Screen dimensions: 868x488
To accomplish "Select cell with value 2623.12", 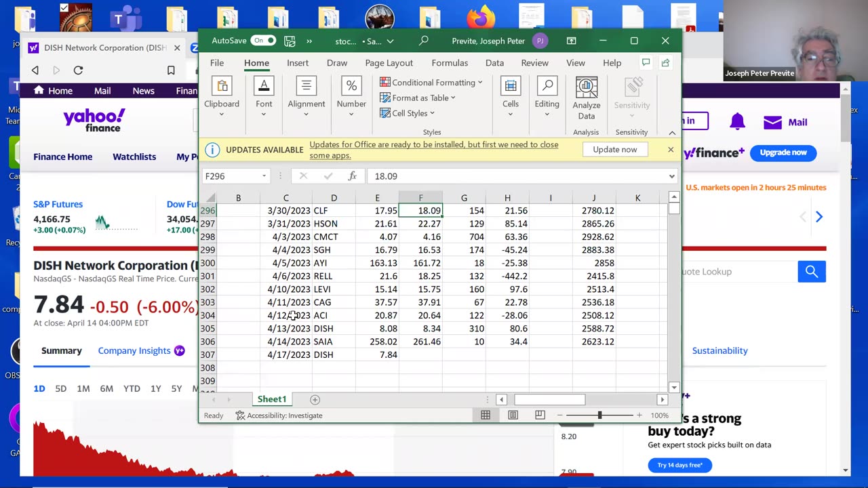I will coord(594,342).
